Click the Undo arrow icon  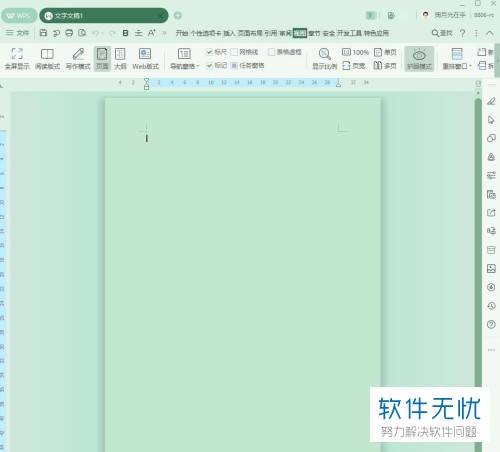tap(96, 33)
